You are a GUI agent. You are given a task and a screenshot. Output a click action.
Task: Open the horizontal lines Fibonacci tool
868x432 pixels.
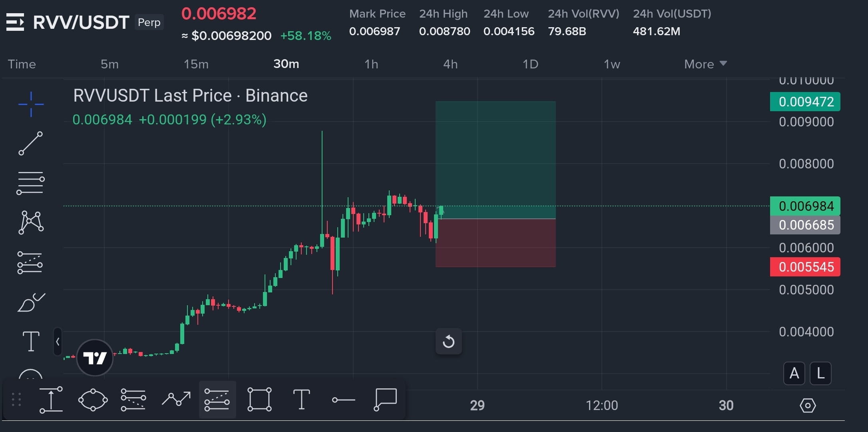point(30,183)
